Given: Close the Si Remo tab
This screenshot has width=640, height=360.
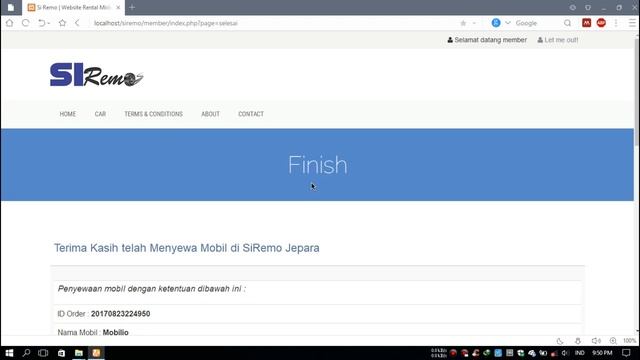Looking at the screenshot, I should pos(118,7).
